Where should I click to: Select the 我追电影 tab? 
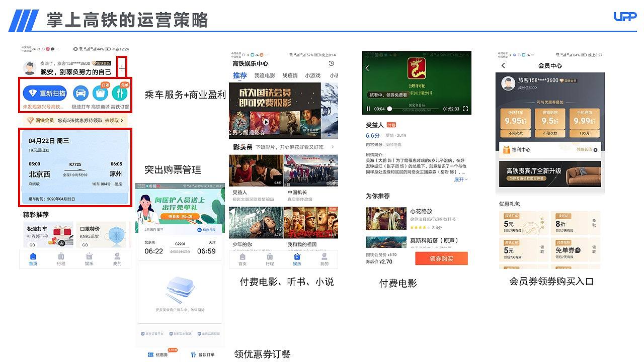click(x=265, y=75)
